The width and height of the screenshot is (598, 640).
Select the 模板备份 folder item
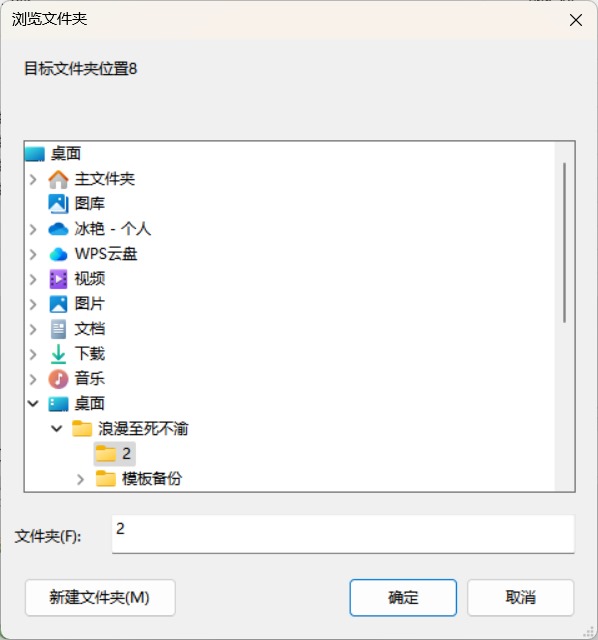[x=139, y=479]
